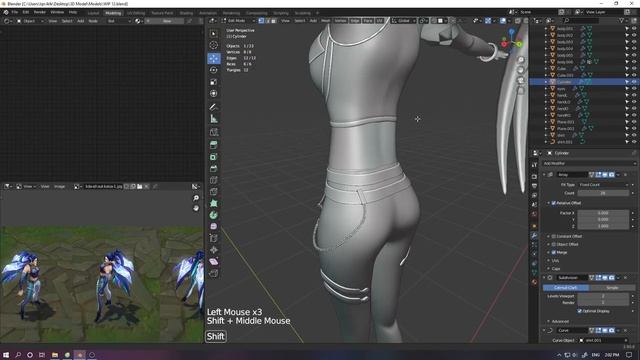Image resolution: width=640 pixels, height=360 pixels.
Task: Click the Levels Viewport value slider
Action: point(603,296)
